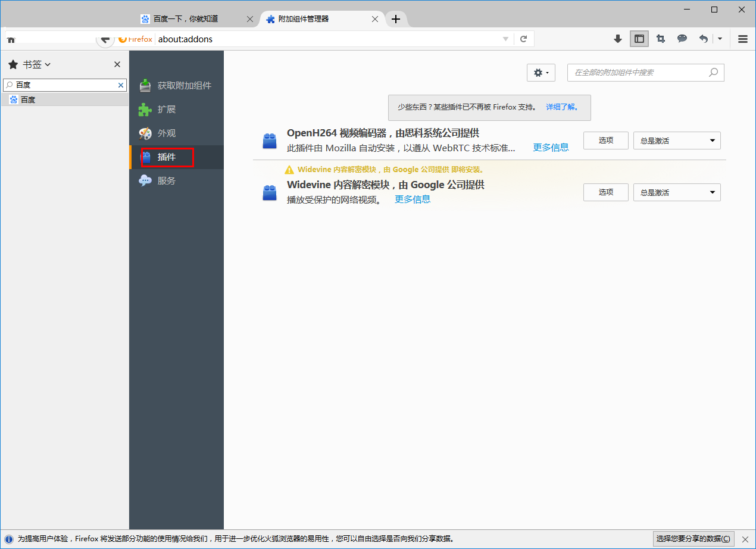Viewport: 756px width, 549px height.
Task: Click 更多信息 link for OpenH264
Action: click(551, 147)
